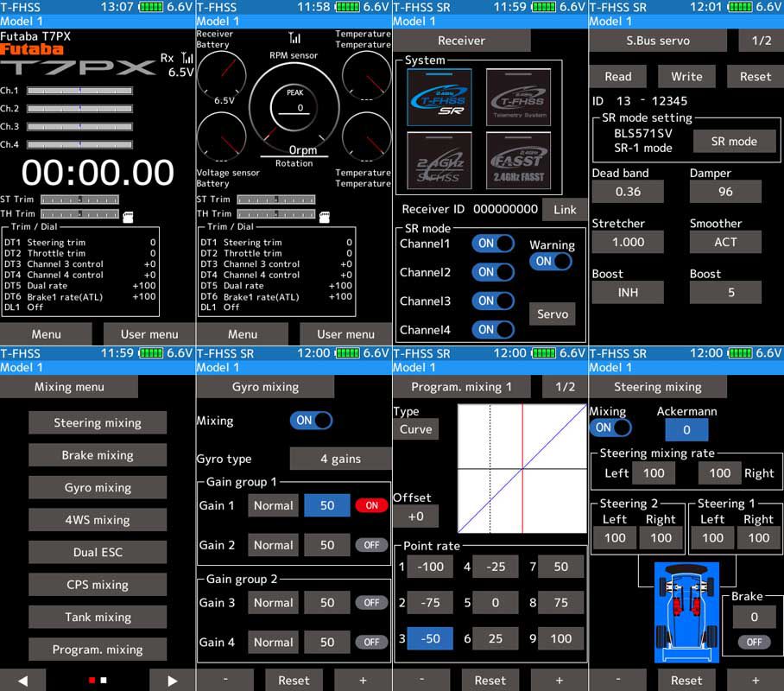This screenshot has width=784, height=691.
Task: Toggle SR mode for Channel3
Action: pos(492,301)
